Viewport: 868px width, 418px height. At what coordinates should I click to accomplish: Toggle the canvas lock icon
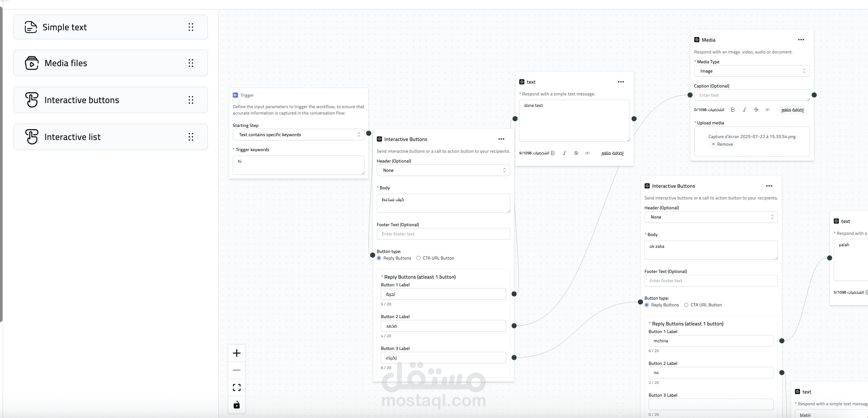(x=236, y=405)
